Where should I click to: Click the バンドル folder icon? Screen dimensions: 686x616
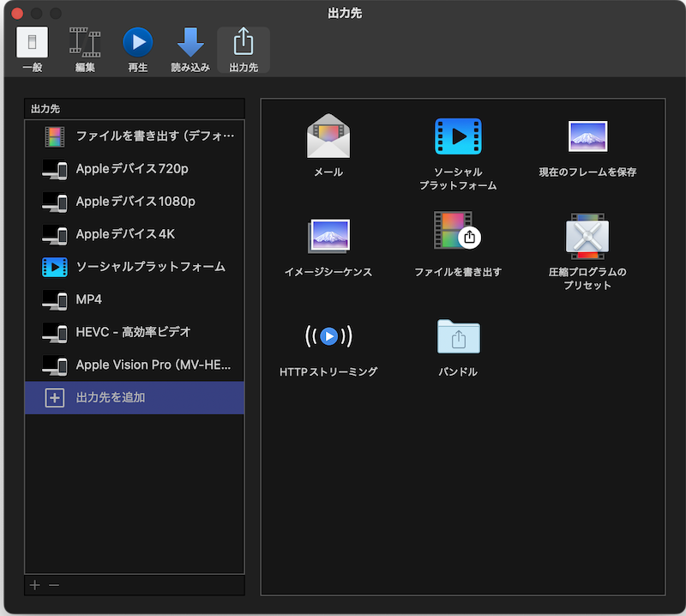click(x=459, y=336)
